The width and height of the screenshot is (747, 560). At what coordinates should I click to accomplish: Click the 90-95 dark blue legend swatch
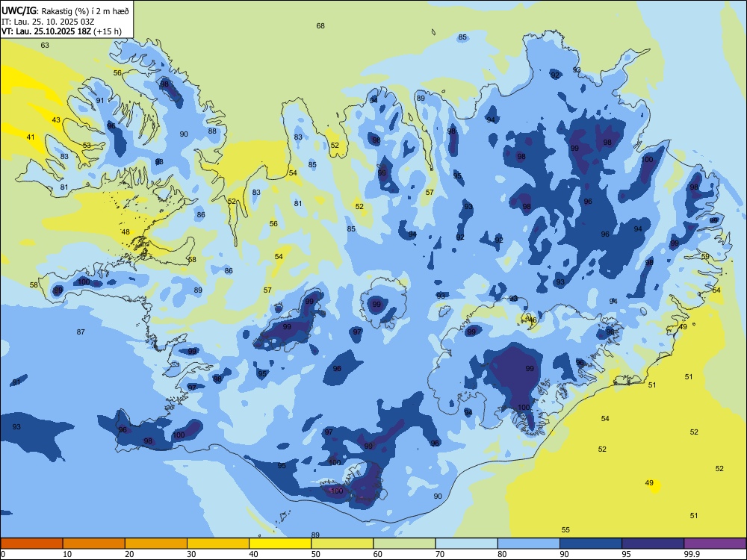591,544
